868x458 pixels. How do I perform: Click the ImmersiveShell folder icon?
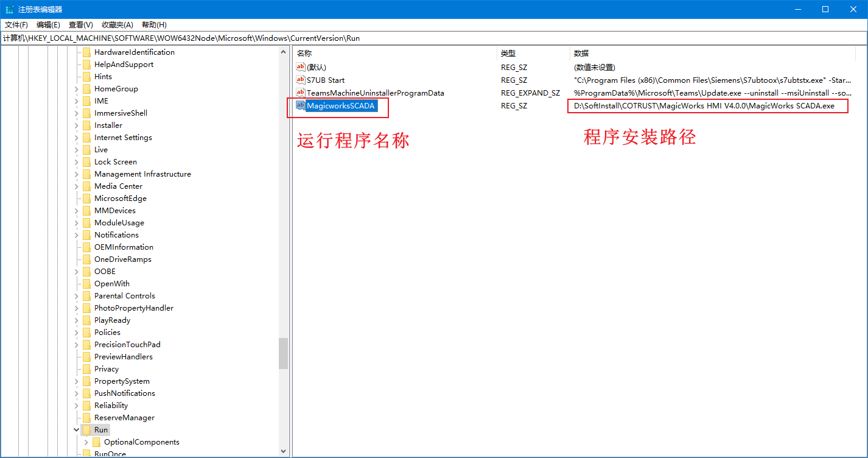click(x=86, y=113)
